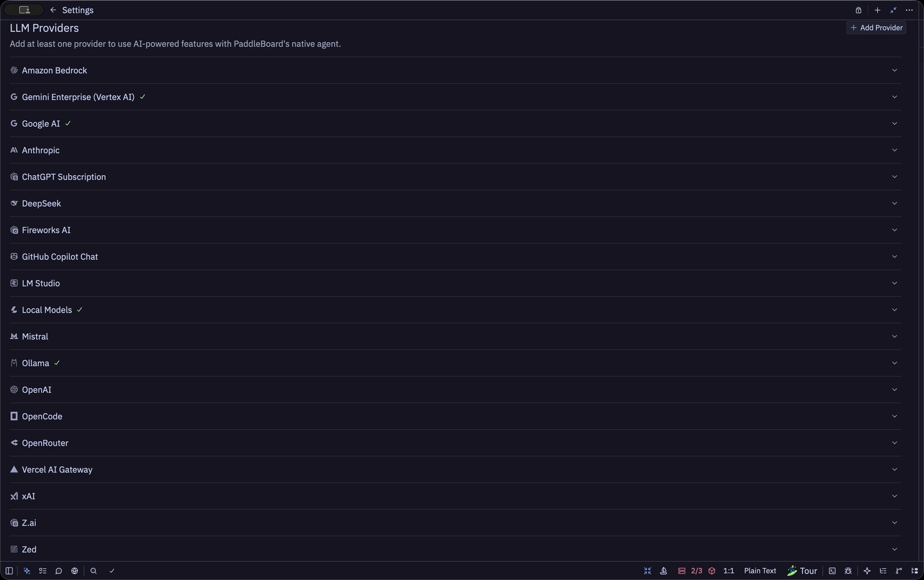This screenshot has width=924, height=580.
Task: Open the debugger bug icon
Action: [x=848, y=571]
